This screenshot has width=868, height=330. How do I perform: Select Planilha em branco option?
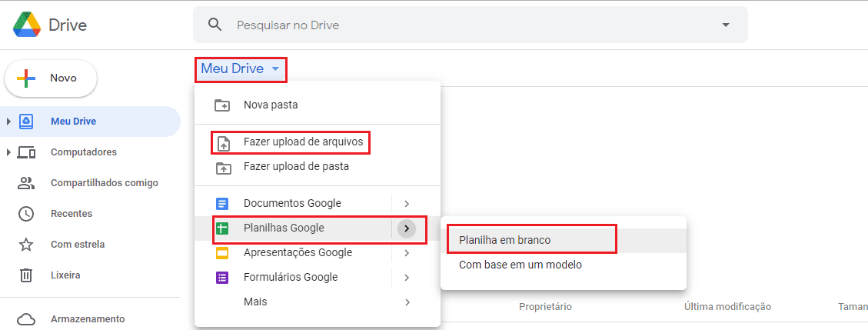coord(505,240)
